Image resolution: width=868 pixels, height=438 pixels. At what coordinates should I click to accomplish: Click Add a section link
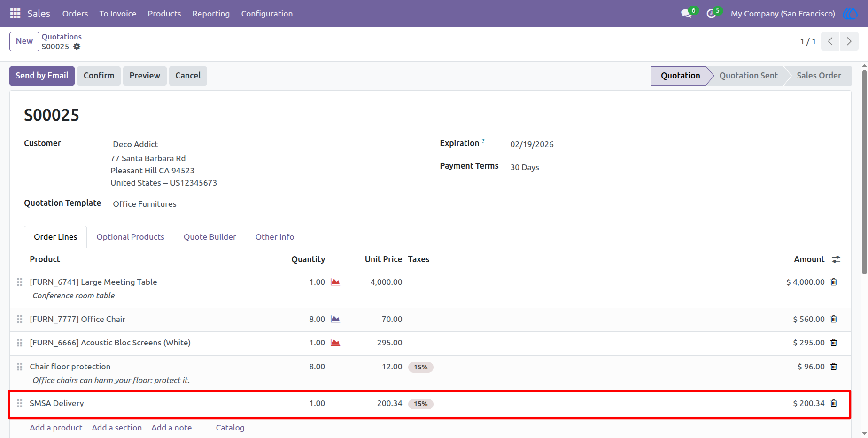click(117, 428)
